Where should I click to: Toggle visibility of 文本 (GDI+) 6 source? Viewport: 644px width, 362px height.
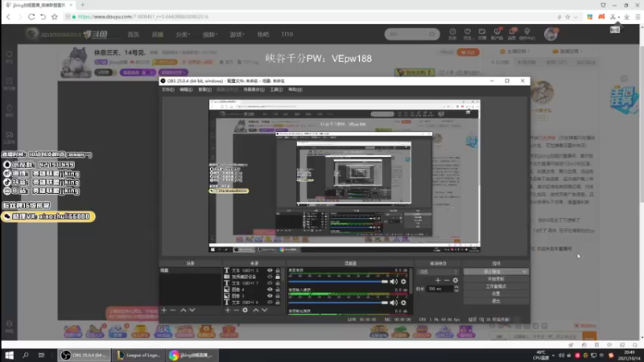270,302
